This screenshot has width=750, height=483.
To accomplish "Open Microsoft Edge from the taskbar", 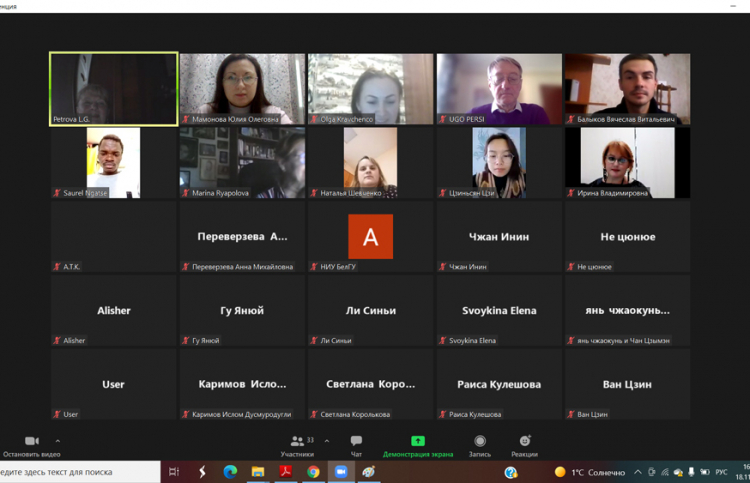I will pos(230,472).
